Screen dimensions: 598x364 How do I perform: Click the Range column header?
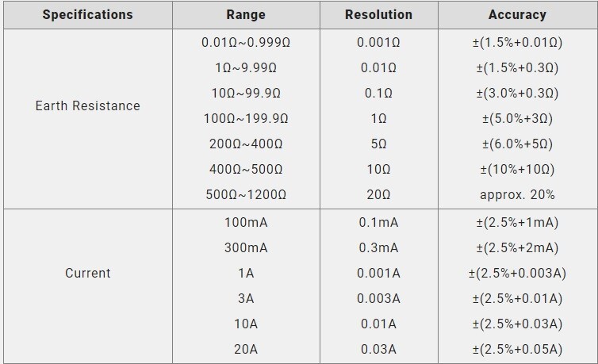pyautogui.click(x=246, y=14)
